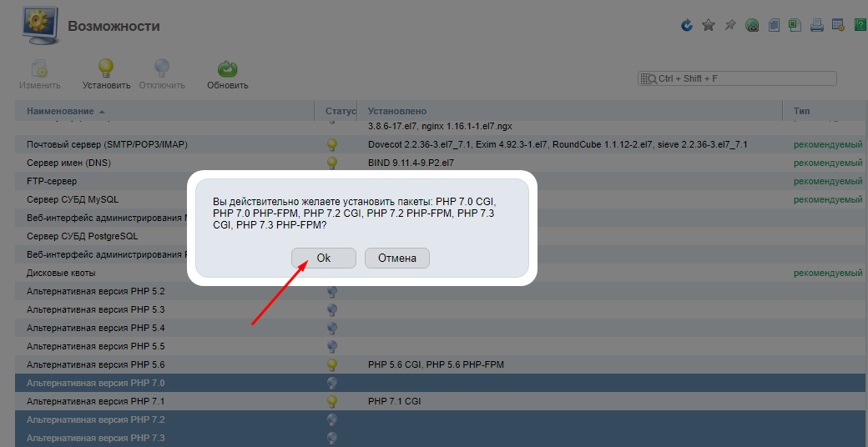The image size is (868, 447).
Task: Open table settings grid-gear icon
Action: coord(838,25)
